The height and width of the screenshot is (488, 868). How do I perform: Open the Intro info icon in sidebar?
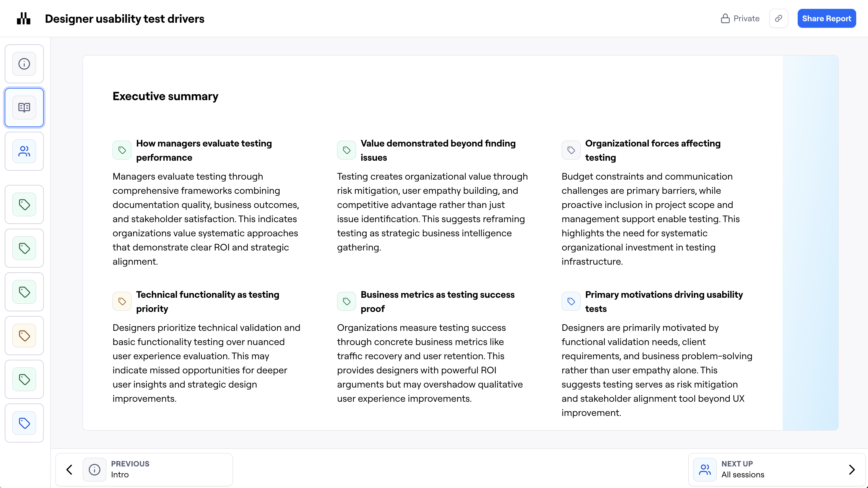pyautogui.click(x=24, y=64)
